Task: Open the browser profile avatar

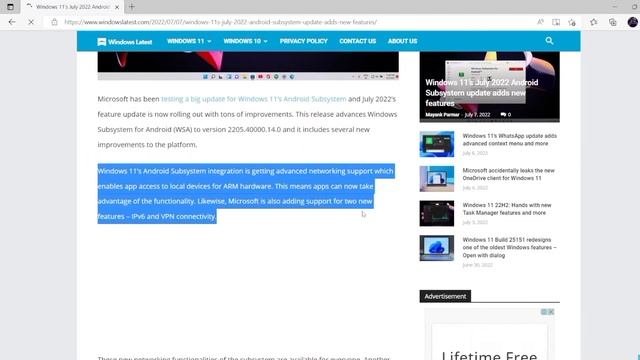Action: point(633,22)
